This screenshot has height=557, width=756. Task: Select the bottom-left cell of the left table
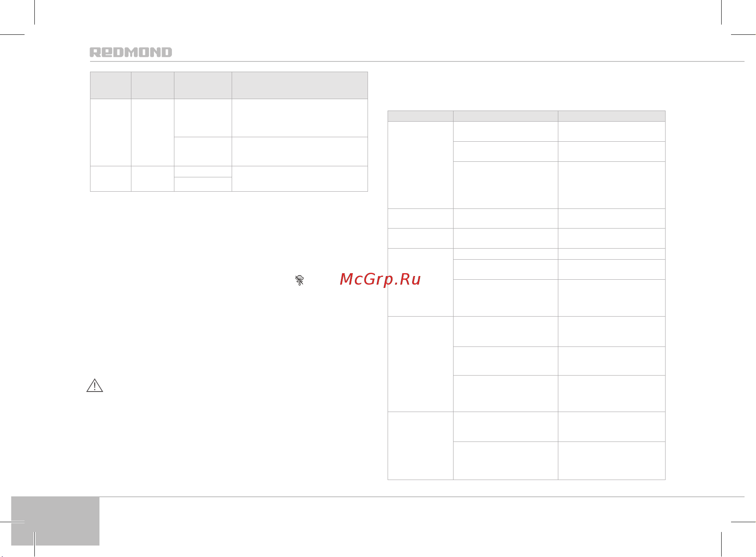111,179
